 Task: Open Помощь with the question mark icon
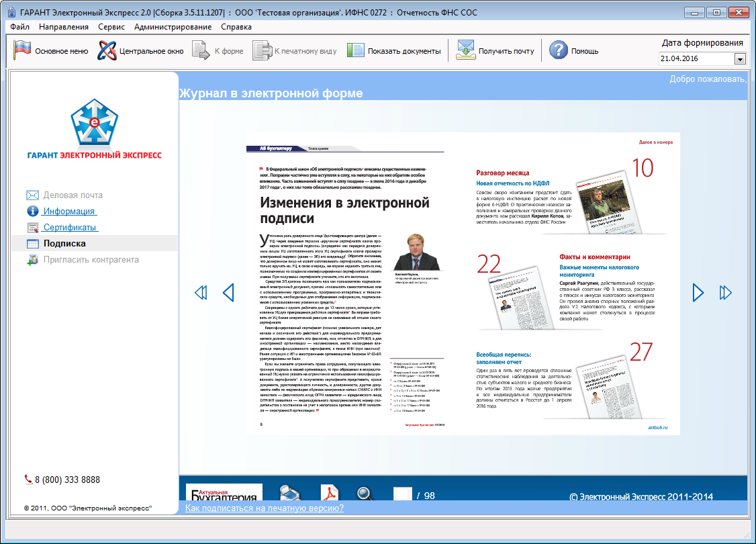pyautogui.click(x=574, y=50)
